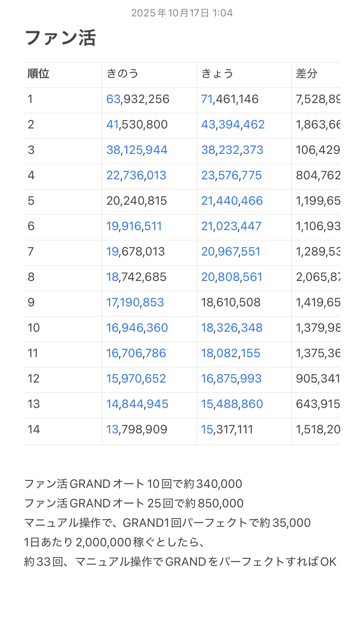Open the linked value 18,082,155
Viewport: 364px width, 618px height.
pos(231,353)
